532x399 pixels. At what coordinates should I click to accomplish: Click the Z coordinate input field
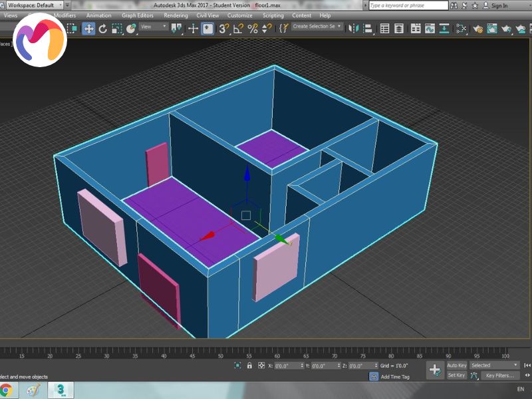(356, 365)
